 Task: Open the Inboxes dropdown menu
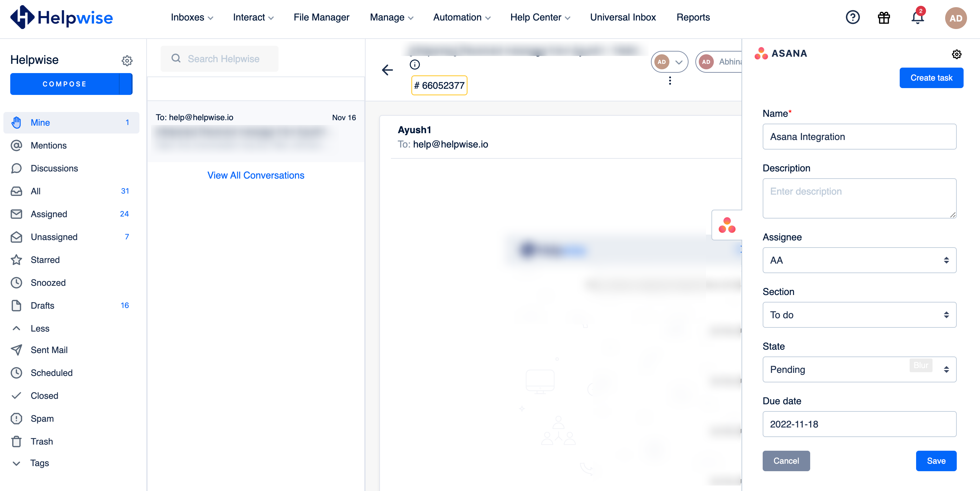point(192,17)
